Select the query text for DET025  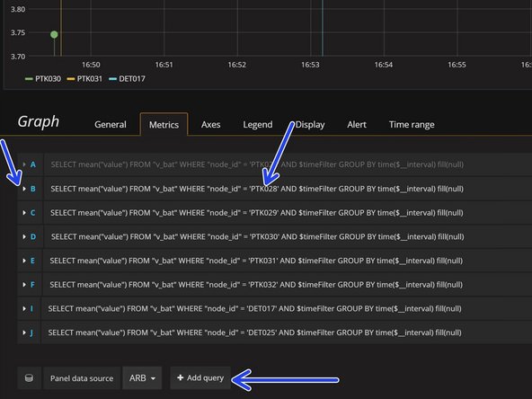[255, 332]
